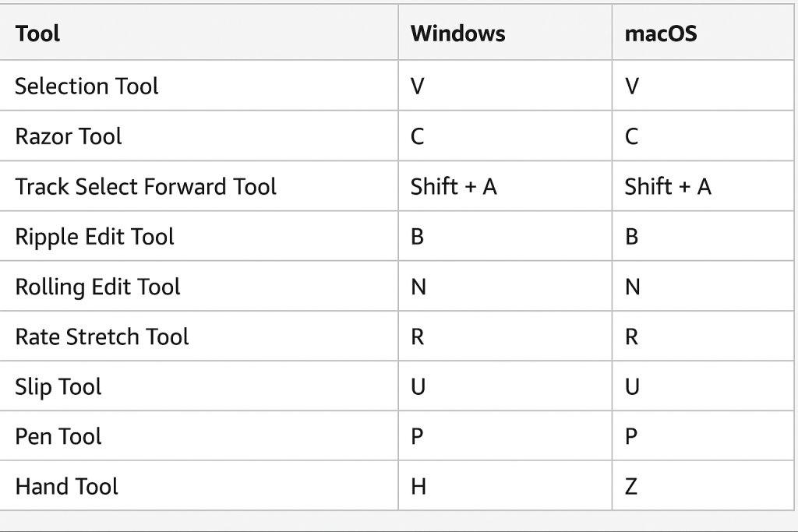Click macOS shortcut C for Razor Tool
The image size is (798, 532).
point(631,136)
